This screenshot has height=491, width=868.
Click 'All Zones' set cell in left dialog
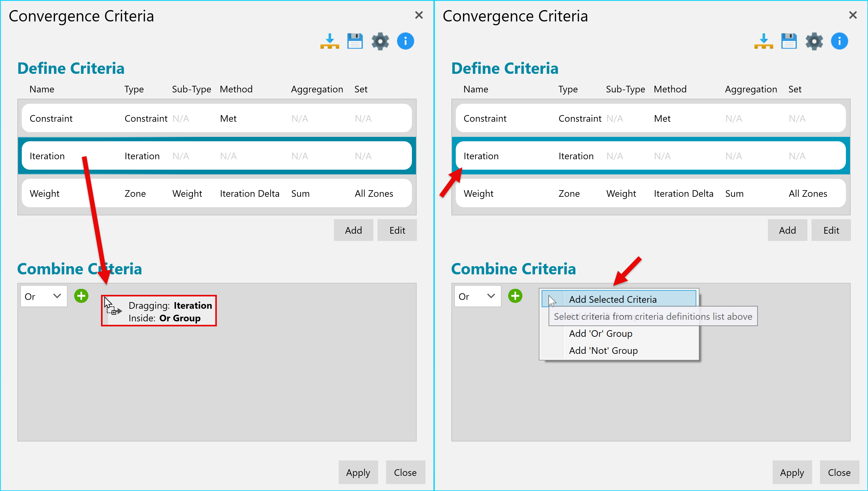374,194
